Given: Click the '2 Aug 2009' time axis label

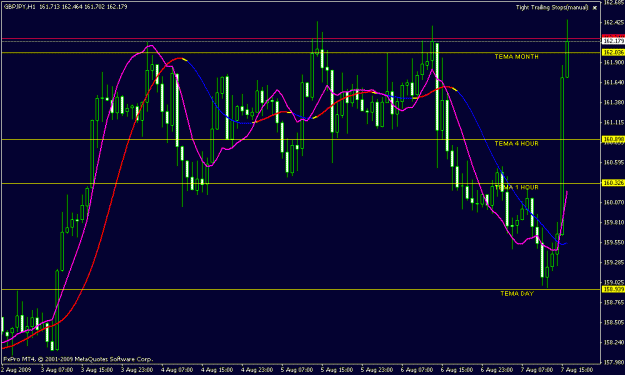Looking at the screenshot, I should tap(17, 370).
